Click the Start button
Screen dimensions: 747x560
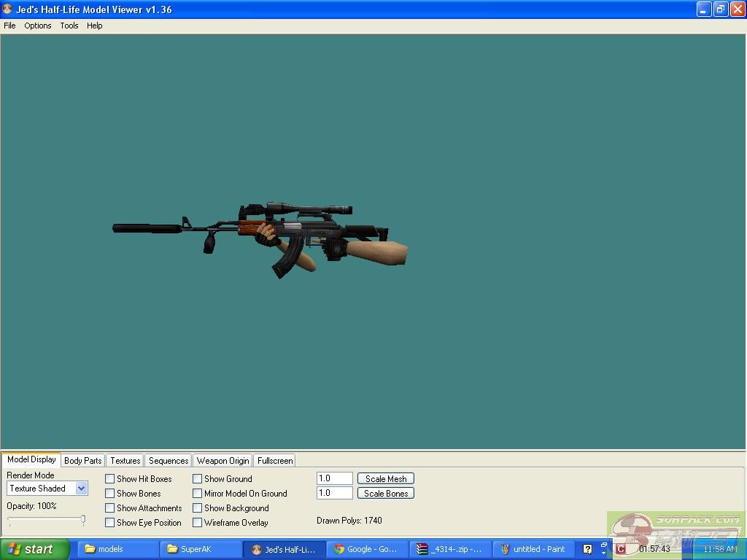[x=35, y=550]
